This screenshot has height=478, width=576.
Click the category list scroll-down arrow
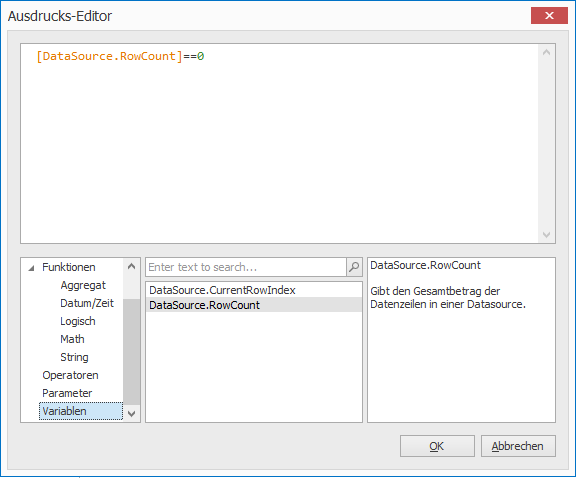pyautogui.click(x=132, y=414)
